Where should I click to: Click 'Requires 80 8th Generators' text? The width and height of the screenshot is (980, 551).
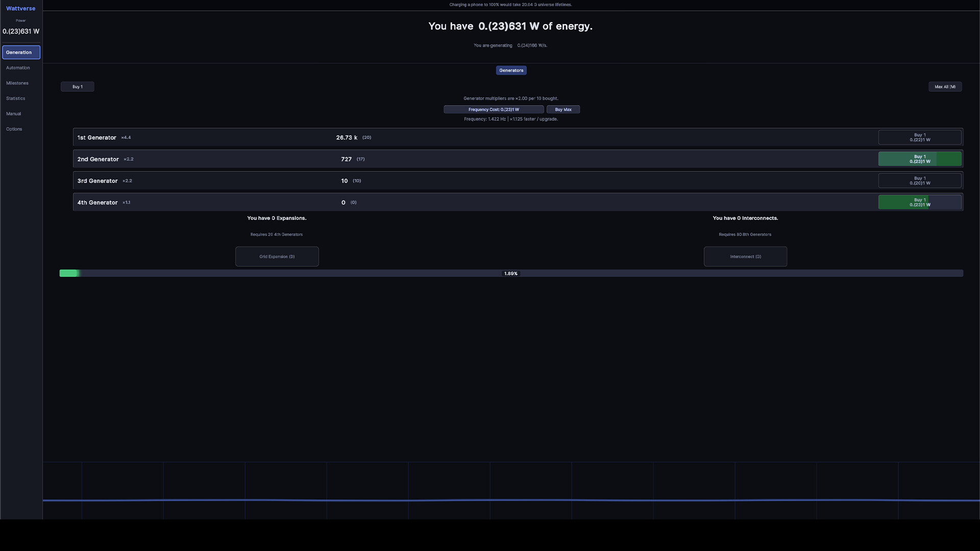[745, 235]
